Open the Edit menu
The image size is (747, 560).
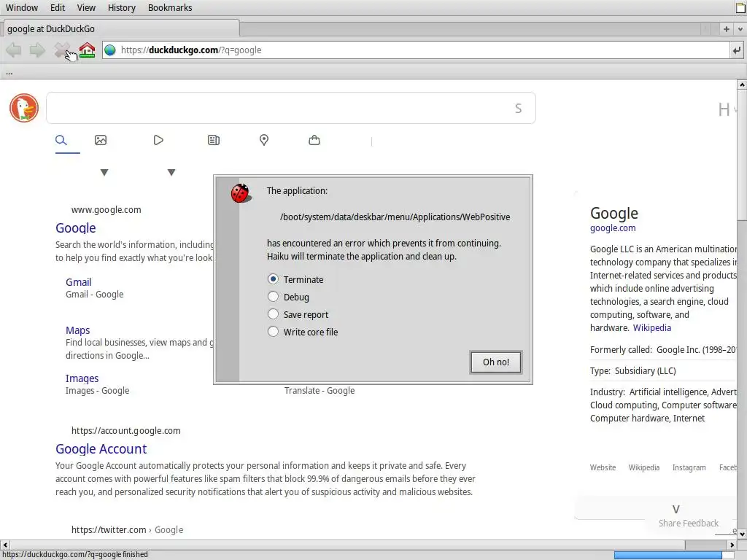coord(58,7)
